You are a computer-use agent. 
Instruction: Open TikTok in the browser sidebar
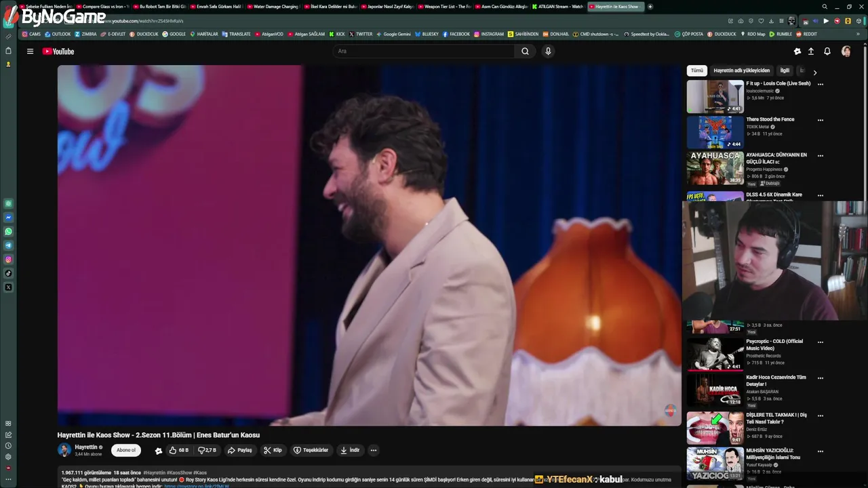click(8, 274)
